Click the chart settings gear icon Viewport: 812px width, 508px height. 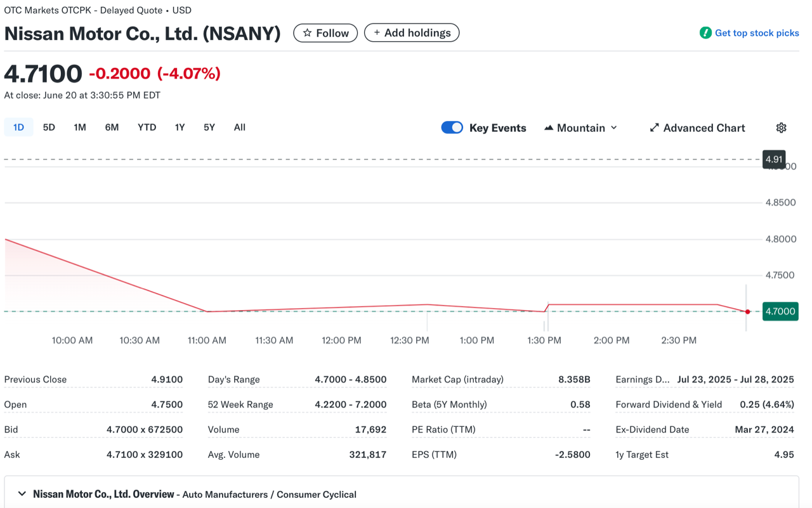tap(781, 127)
